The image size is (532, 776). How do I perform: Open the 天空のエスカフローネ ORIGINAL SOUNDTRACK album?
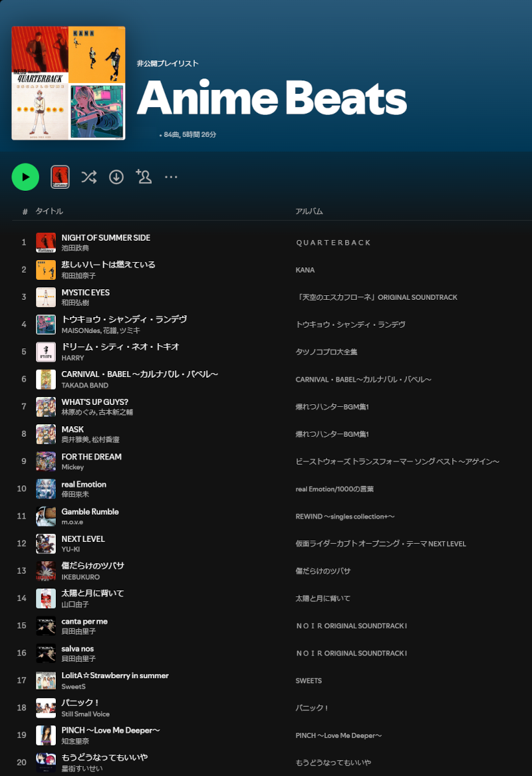pos(376,297)
